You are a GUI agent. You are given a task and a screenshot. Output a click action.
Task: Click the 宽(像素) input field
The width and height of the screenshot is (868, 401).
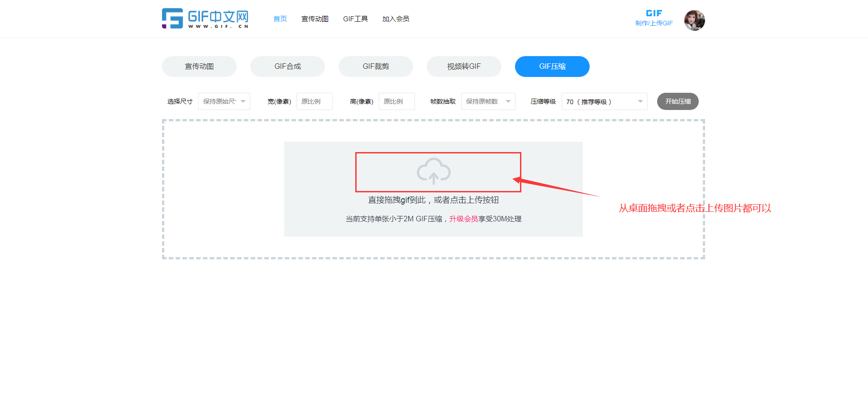pyautogui.click(x=314, y=101)
